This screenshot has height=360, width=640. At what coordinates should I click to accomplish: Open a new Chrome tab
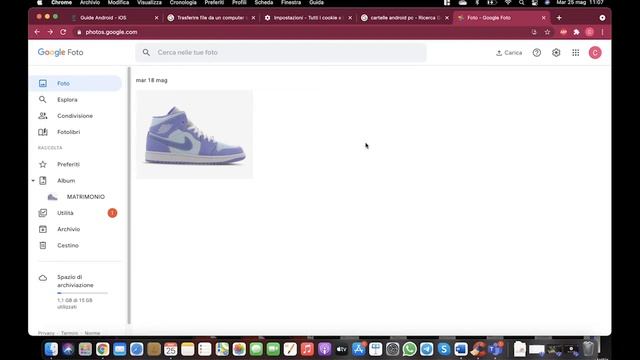coord(559,18)
